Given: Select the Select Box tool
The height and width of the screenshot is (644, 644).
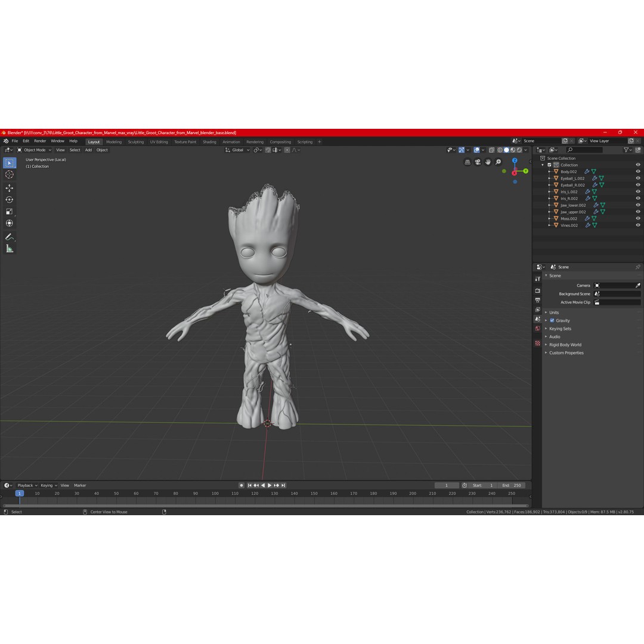Looking at the screenshot, I should pos(10,163).
